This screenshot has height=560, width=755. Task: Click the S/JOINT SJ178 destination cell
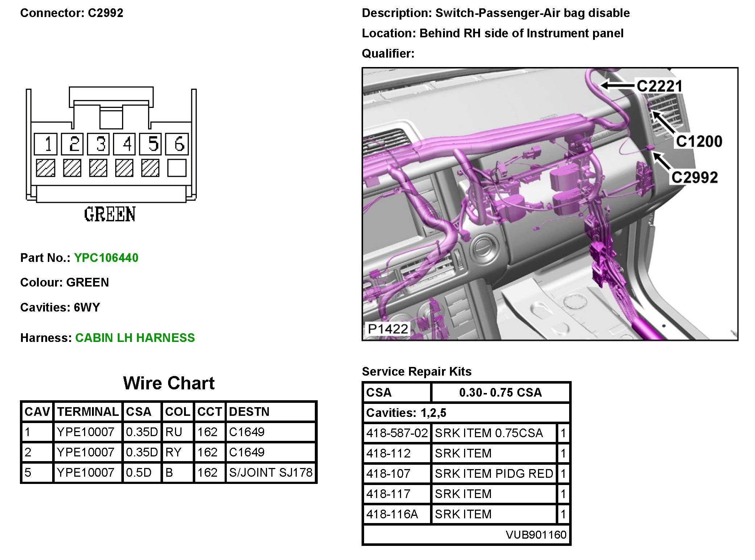coord(270,472)
